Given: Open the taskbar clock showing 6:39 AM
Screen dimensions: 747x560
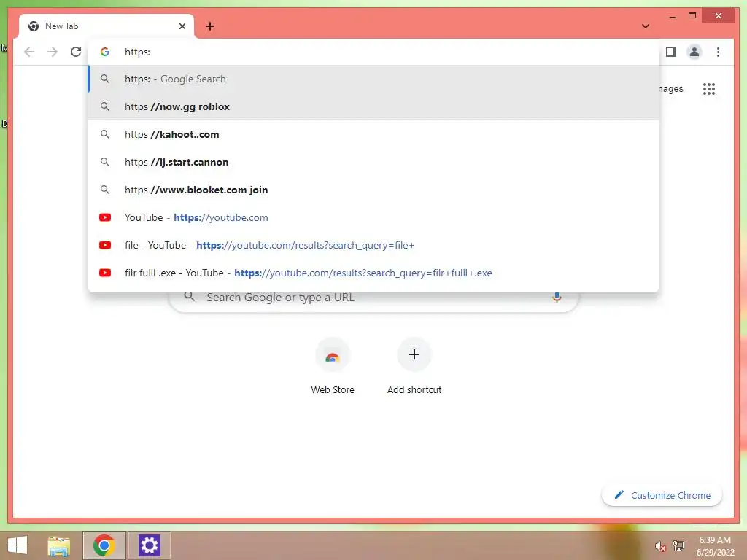Looking at the screenshot, I should pyautogui.click(x=715, y=546).
